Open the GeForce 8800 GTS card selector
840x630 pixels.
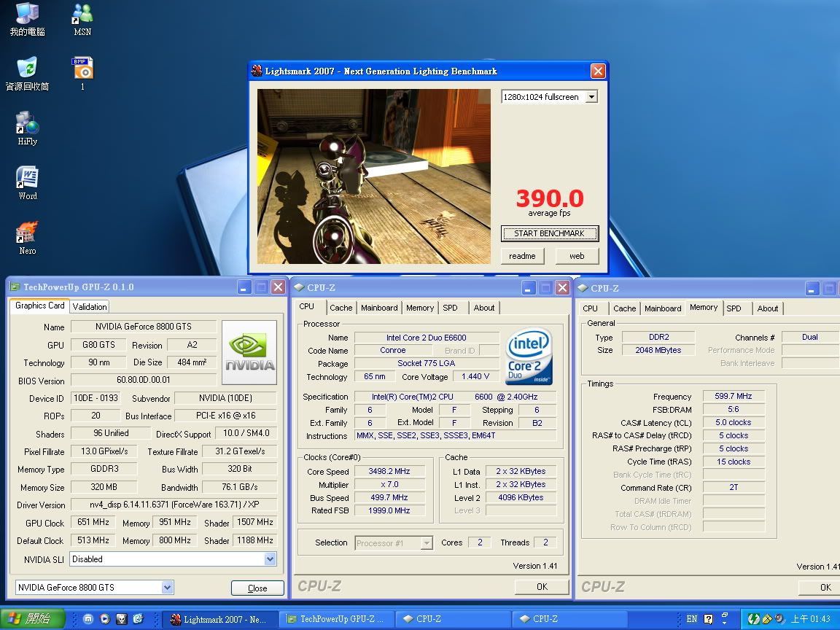[x=168, y=588]
